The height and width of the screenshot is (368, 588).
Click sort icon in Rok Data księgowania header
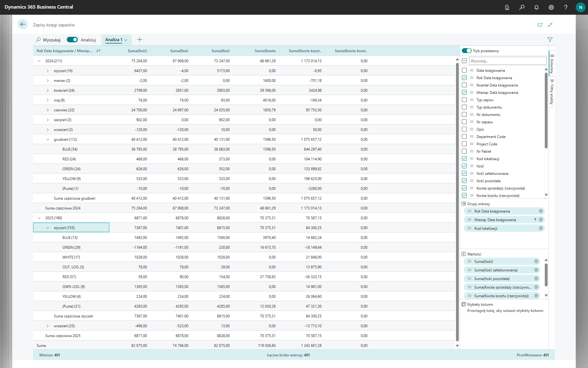click(98, 51)
